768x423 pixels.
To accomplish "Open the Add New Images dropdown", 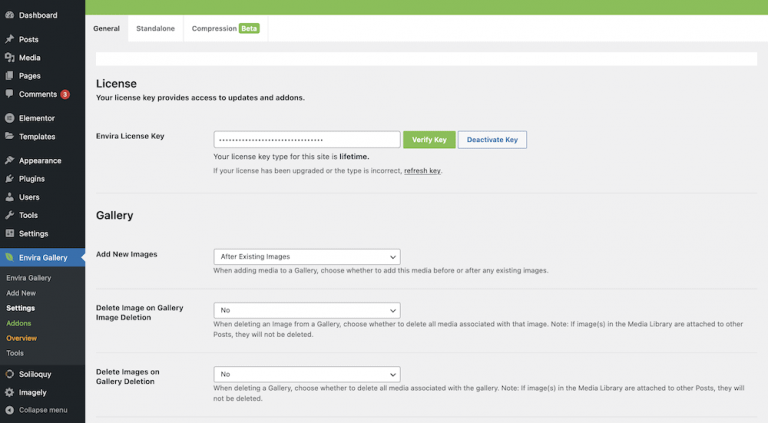I will (306, 256).
